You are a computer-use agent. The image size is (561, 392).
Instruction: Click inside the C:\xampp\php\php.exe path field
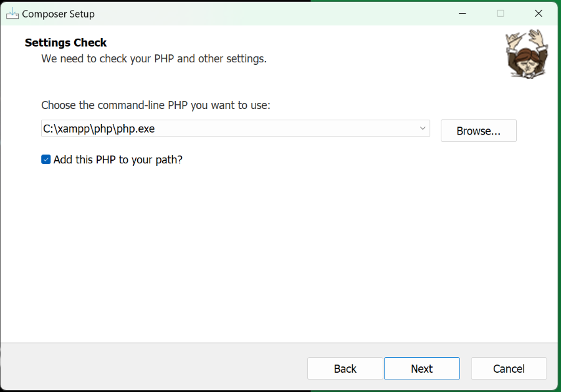224,129
